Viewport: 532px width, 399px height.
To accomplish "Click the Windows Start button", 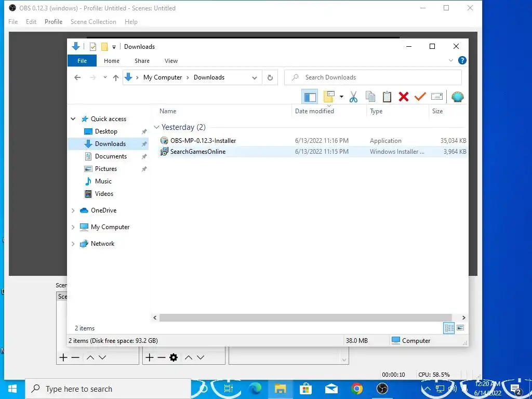I will click(12, 389).
